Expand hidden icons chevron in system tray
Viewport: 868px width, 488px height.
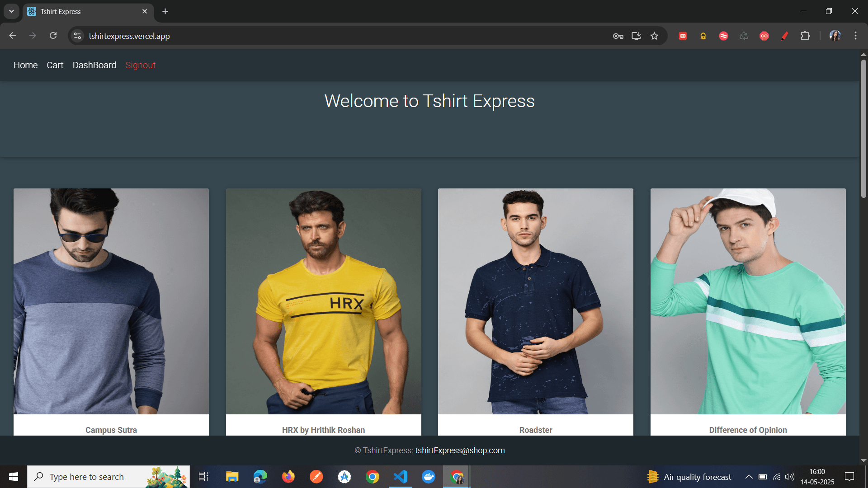749,477
